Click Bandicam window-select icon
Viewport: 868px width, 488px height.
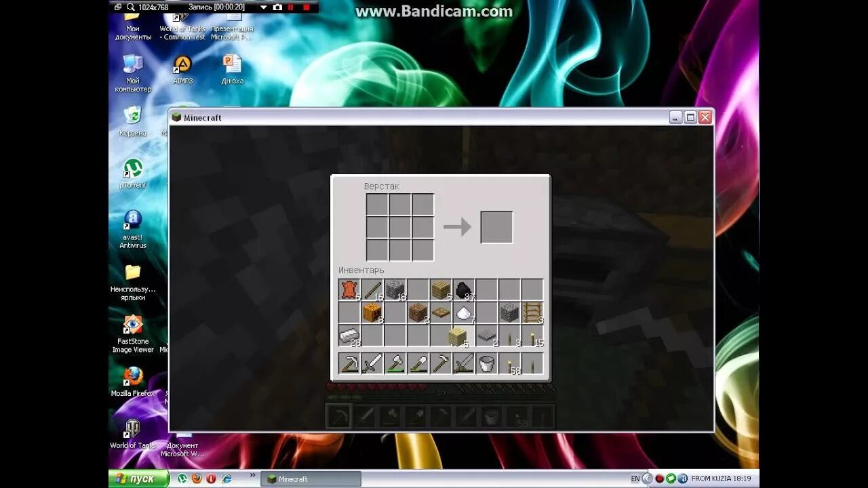(x=117, y=7)
